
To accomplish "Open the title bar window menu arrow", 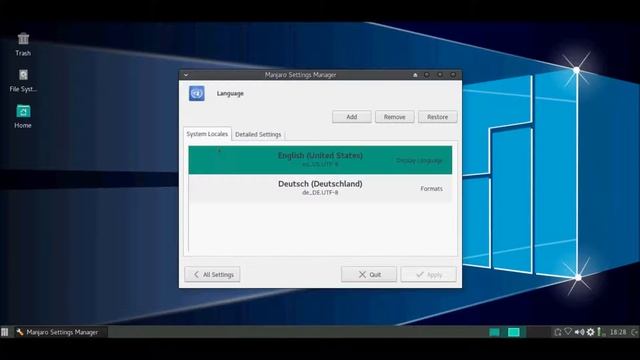I will tap(186, 75).
